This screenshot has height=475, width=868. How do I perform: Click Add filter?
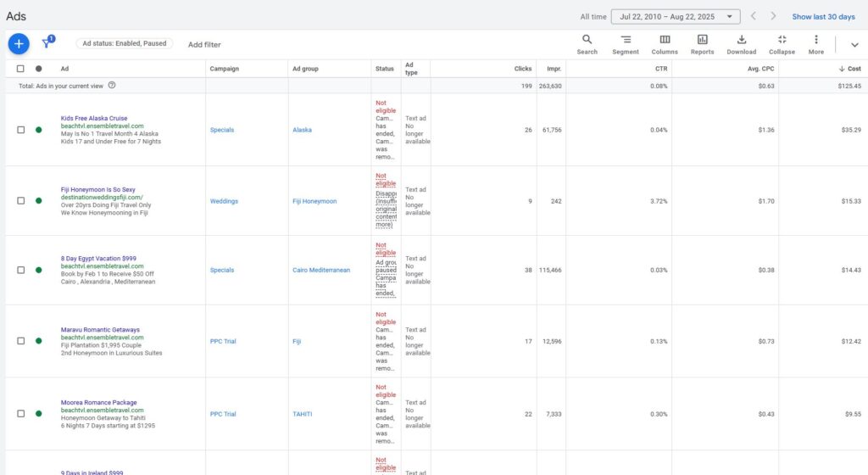coord(204,44)
